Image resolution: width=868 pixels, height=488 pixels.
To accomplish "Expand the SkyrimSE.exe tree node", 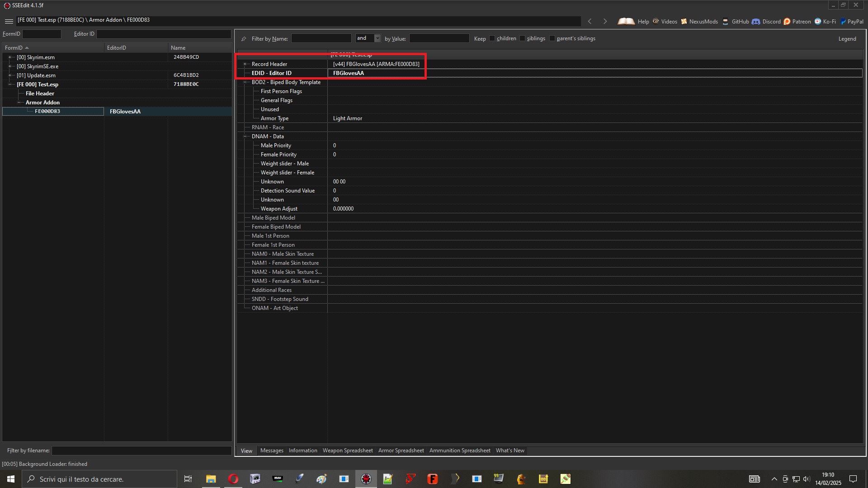I will click(x=10, y=66).
